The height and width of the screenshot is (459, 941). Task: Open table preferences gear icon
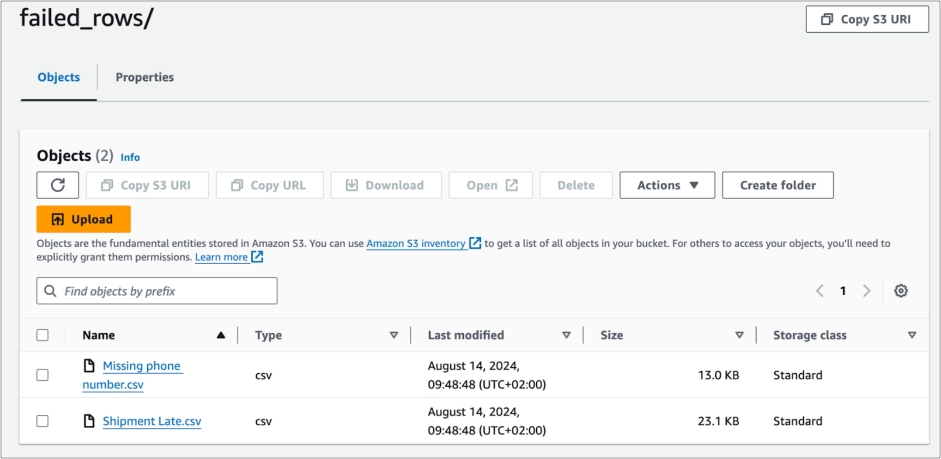tap(901, 291)
